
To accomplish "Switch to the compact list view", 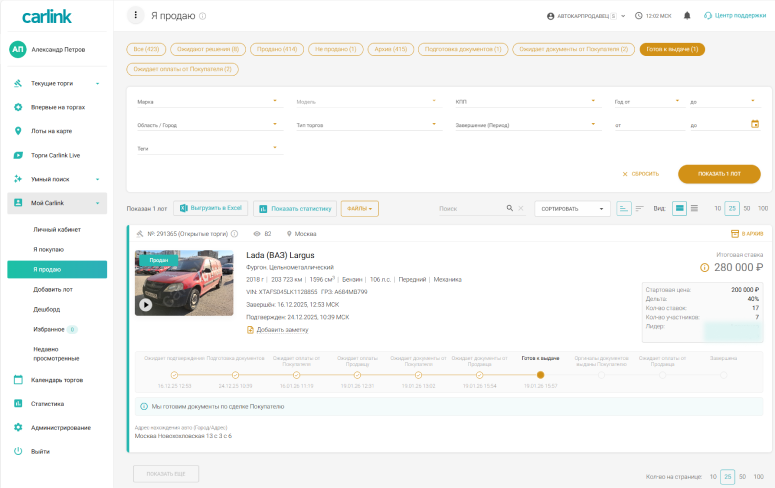I will coord(694,208).
